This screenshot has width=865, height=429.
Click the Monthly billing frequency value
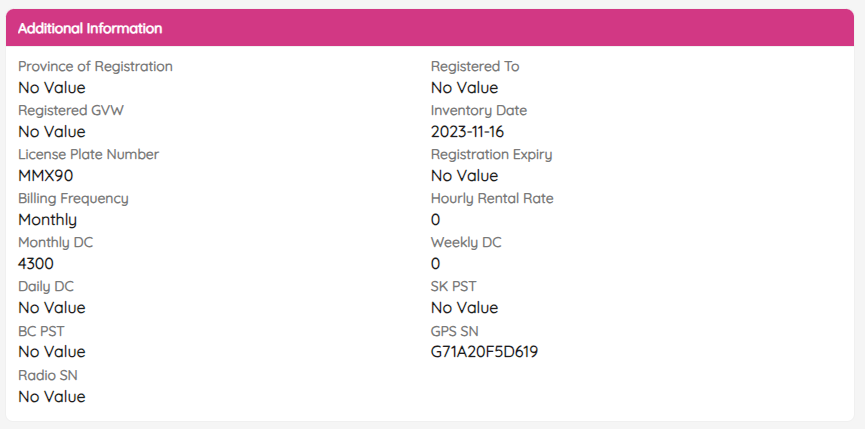pyautogui.click(x=47, y=220)
